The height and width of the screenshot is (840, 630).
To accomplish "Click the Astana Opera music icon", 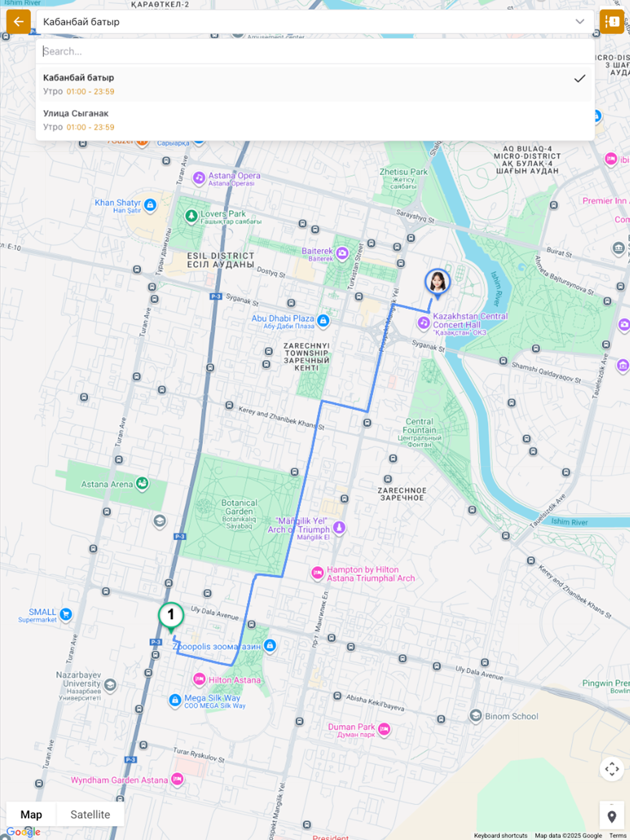I will 199,177.
